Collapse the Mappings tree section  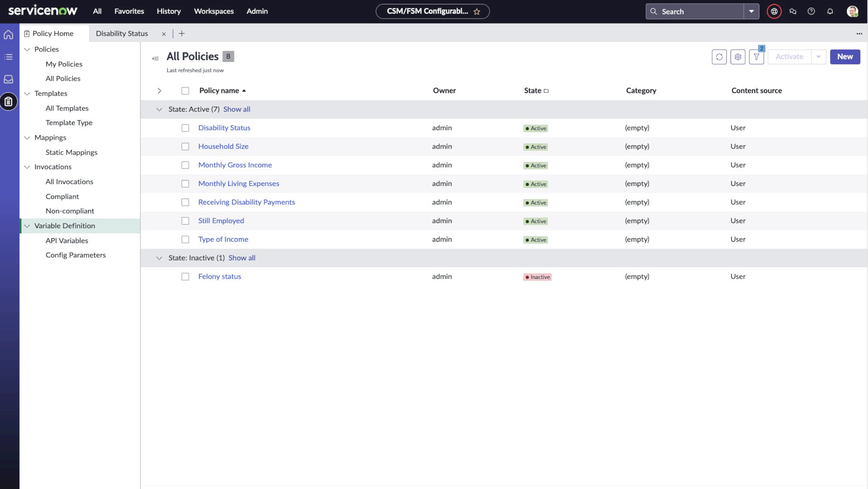click(x=27, y=137)
